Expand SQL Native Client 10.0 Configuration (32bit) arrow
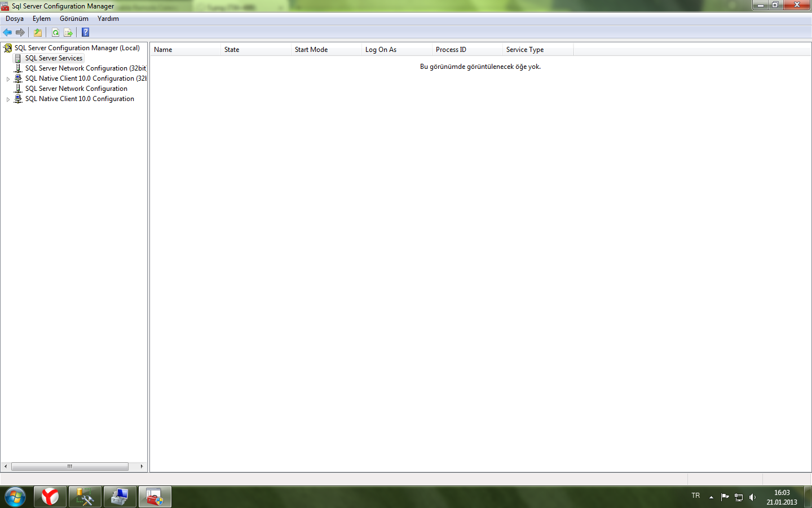Screen dimensions: 812x508 (8, 79)
